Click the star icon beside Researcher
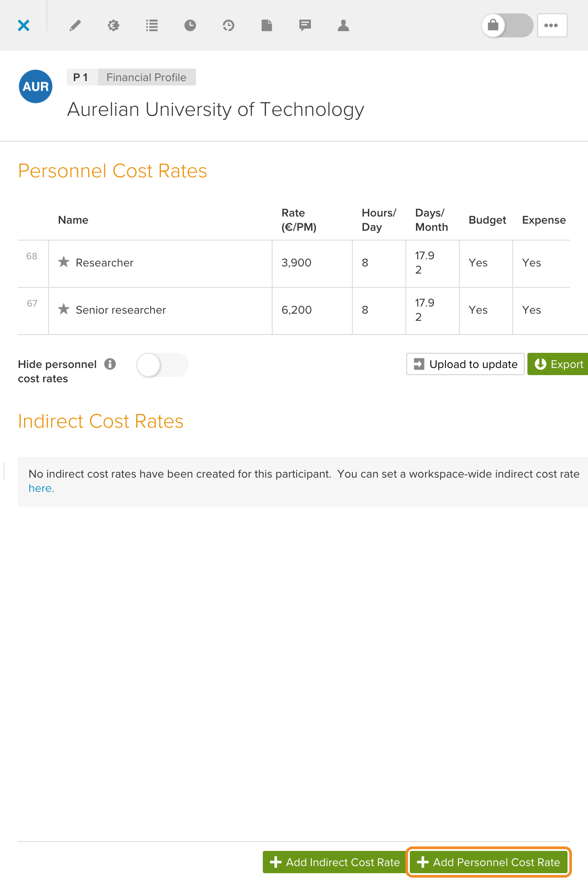 pyautogui.click(x=64, y=262)
